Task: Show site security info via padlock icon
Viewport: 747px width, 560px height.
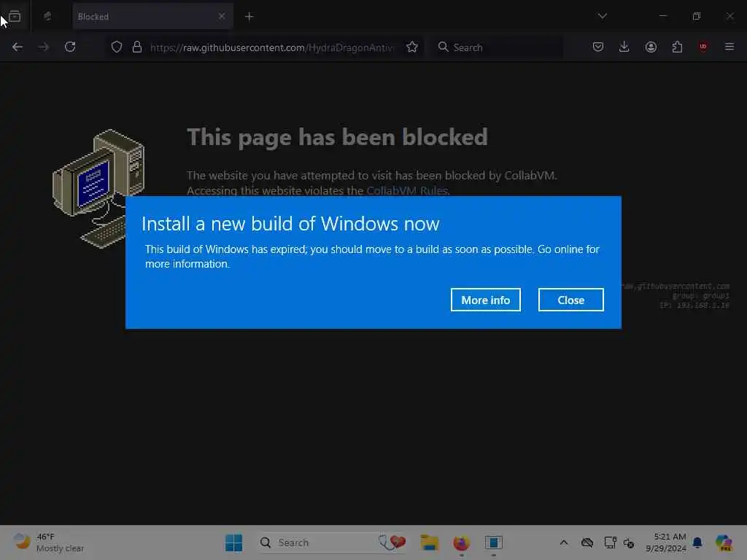Action: (x=137, y=47)
